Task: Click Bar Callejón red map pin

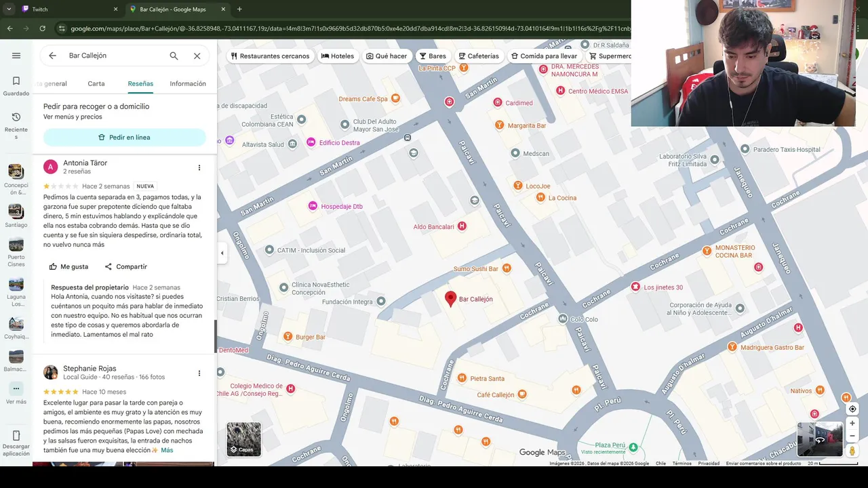Action: [450, 299]
